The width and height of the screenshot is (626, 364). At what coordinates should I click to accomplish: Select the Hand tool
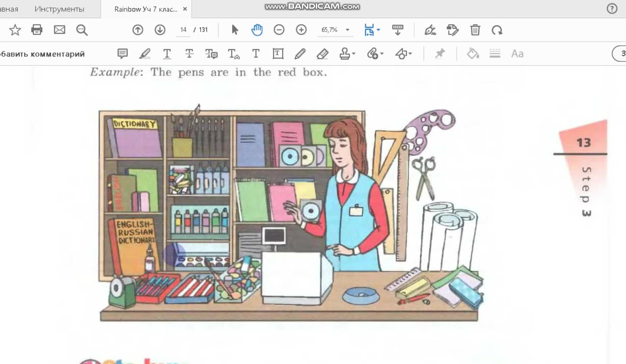point(257,30)
